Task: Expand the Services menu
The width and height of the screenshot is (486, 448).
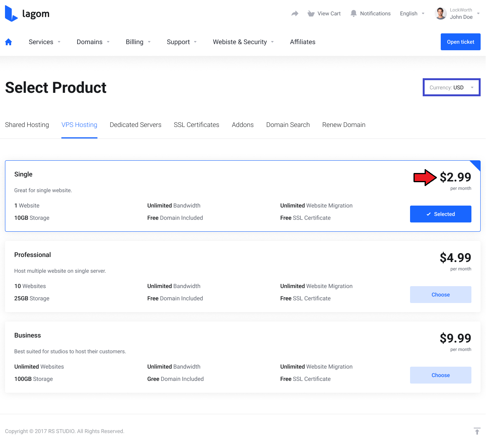Action: pos(44,42)
